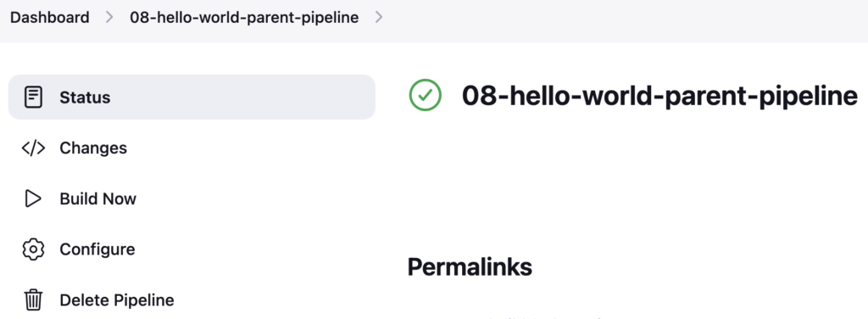Go to Dashboard via breadcrumb
The height and width of the screenshot is (319, 868).
[50, 18]
